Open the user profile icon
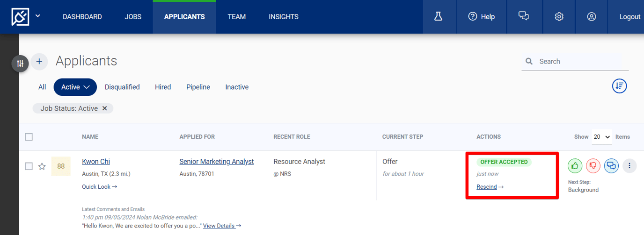This screenshot has width=644, height=235. click(592, 17)
